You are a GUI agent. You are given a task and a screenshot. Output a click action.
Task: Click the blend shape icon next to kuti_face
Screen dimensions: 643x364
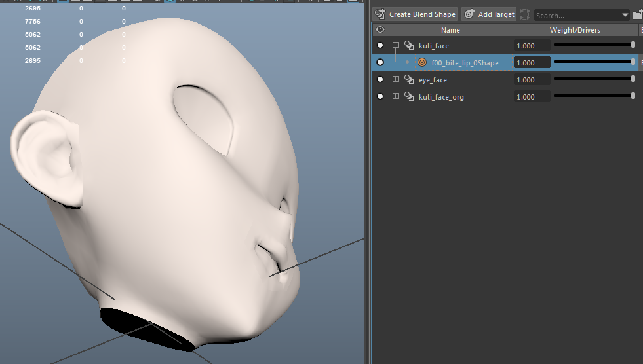409,45
